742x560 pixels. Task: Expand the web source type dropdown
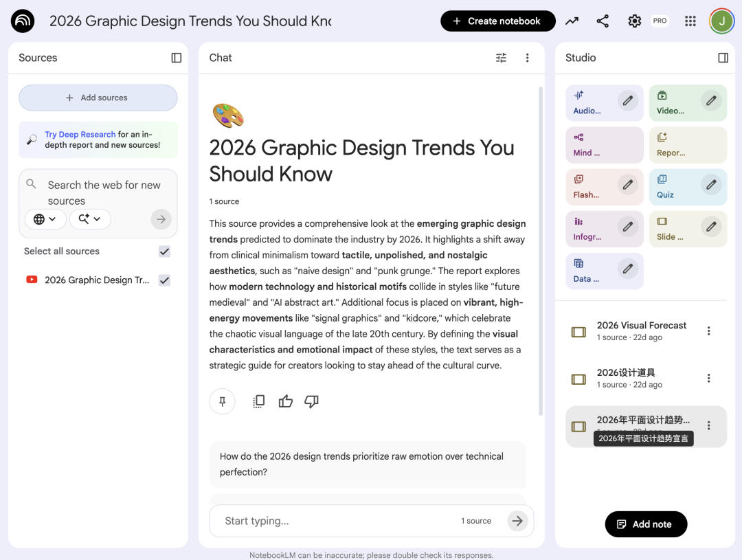point(45,219)
